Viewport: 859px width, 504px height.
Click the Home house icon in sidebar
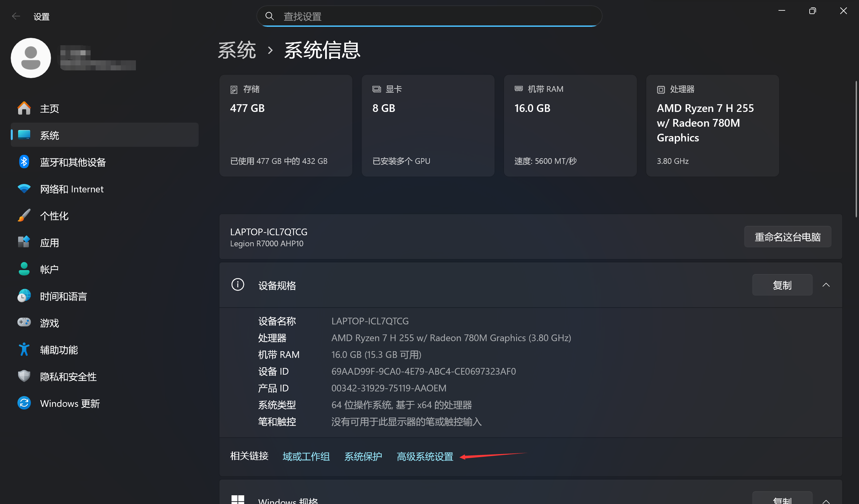(24, 108)
